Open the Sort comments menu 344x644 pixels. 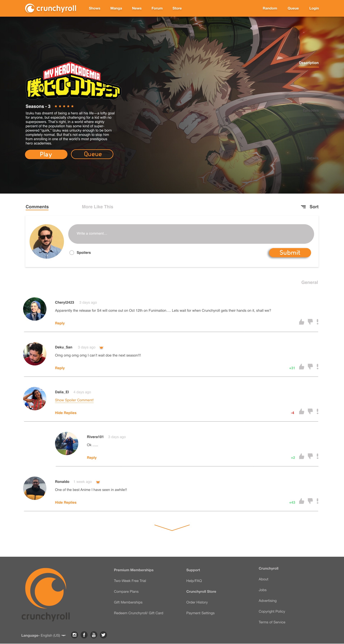[310, 207]
